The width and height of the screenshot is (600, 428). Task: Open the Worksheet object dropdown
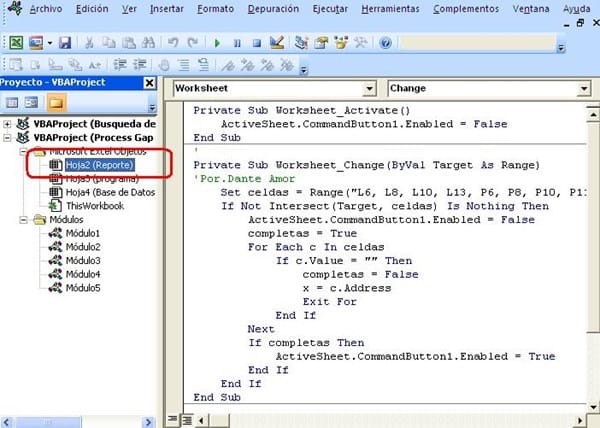[369, 89]
